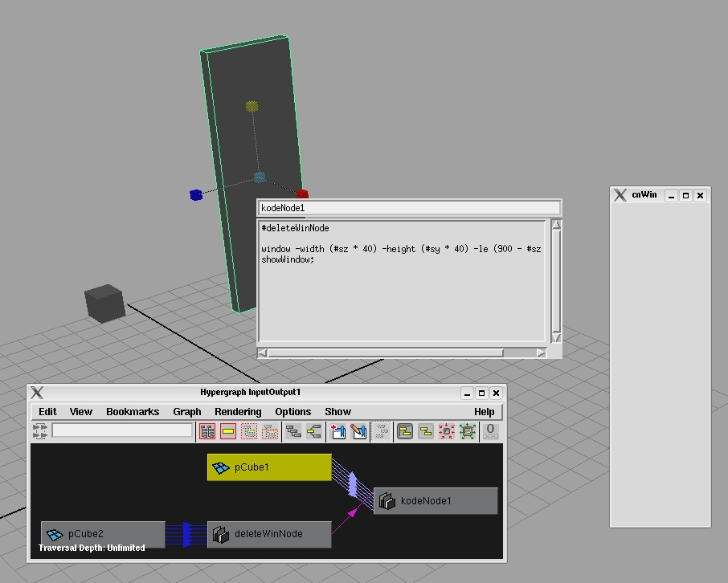Click the horizontal scrollbar thumb of code editor
The image size is (728, 583).
point(386,353)
